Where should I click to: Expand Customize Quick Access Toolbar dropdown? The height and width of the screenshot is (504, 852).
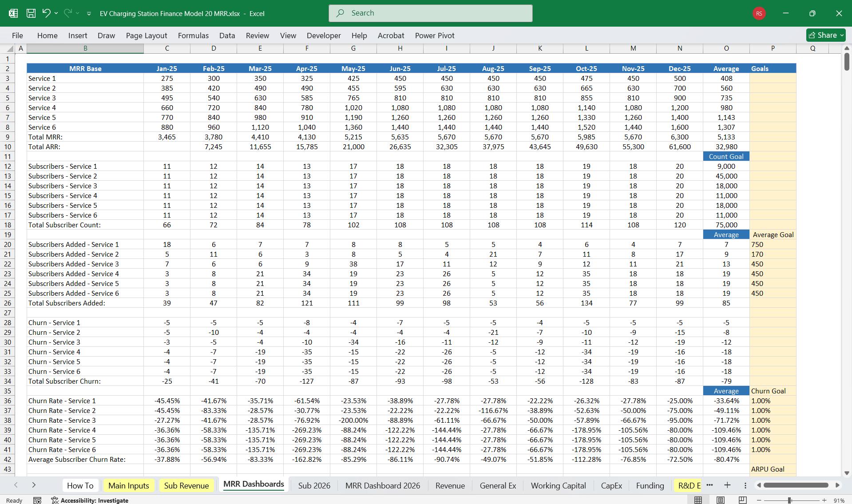coord(89,14)
